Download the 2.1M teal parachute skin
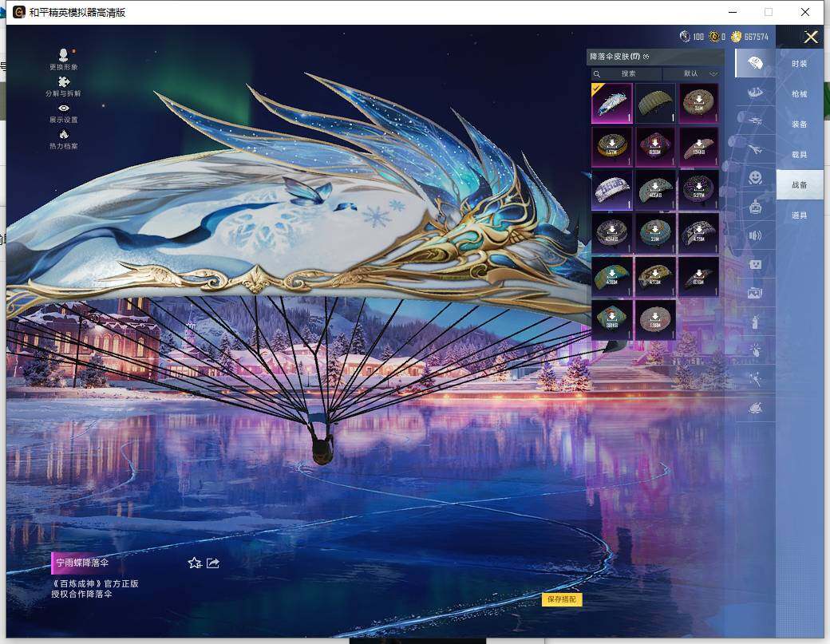This screenshot has height=644, width=830. tap(655, 233)
